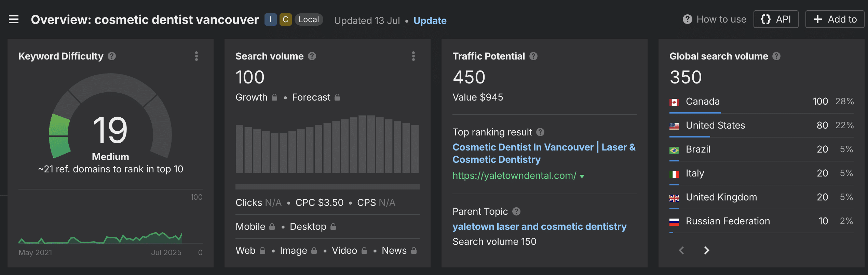This screenshot has width=868, height=275.
Task: Click the Updated 13 Jul text
Action: tap(367, 21)
